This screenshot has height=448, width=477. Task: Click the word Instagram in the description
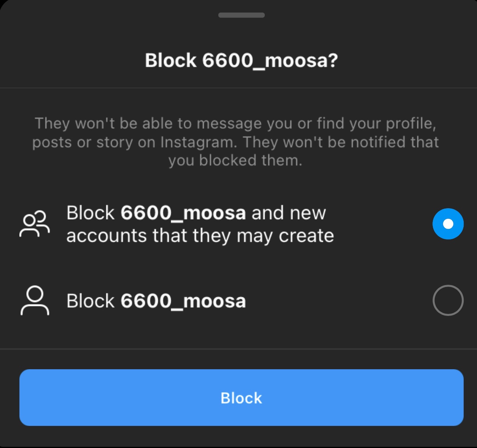point(199,142)
